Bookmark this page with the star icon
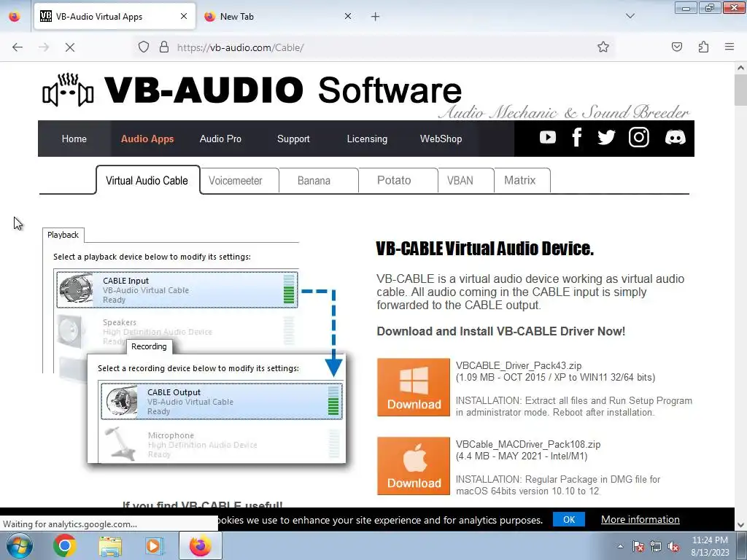The height and width of the screenshot is (560, 747). tap(603, 47)
